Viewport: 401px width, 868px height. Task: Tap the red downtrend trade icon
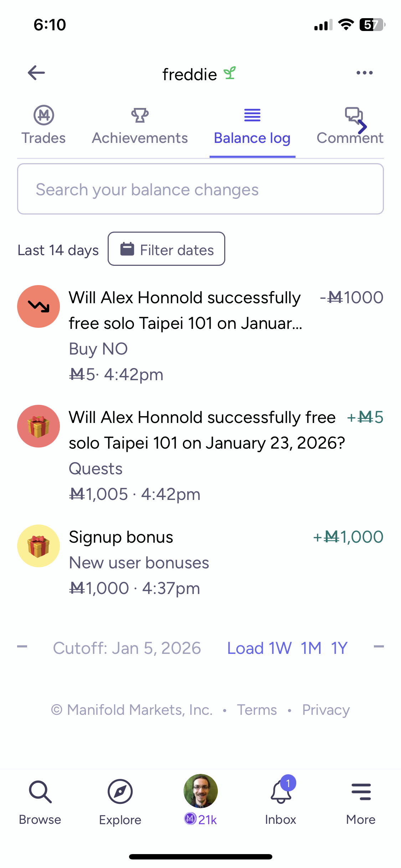[x=38, y=306]
